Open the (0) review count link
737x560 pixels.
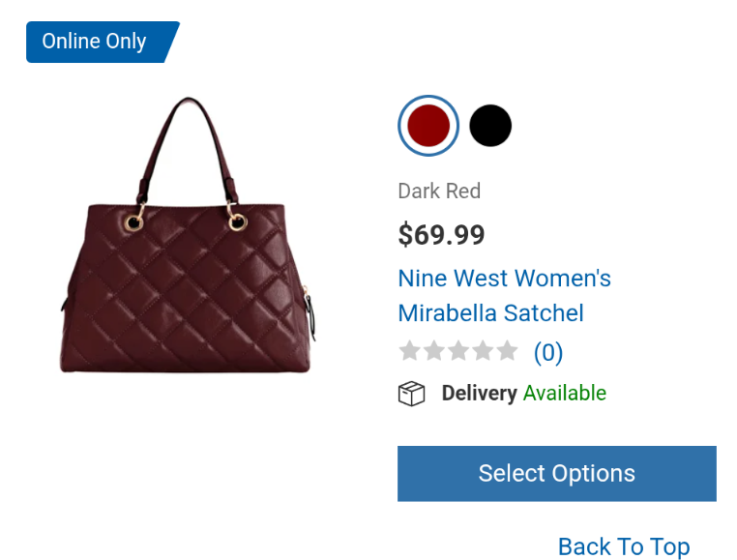(x=548, y=352)
